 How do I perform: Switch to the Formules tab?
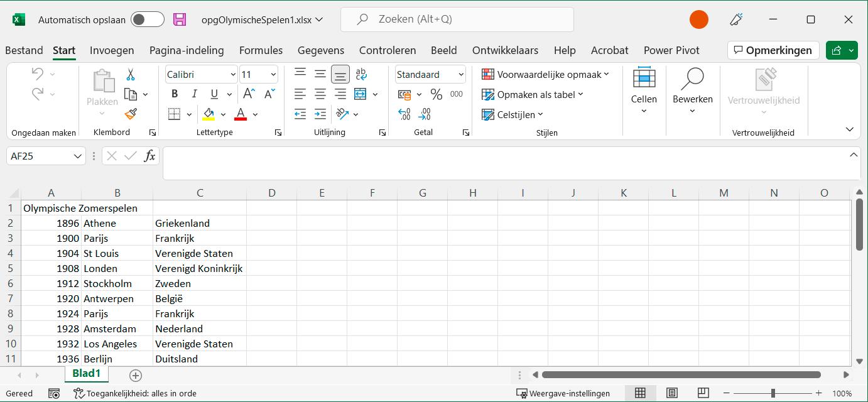click(x=261, y=50)
